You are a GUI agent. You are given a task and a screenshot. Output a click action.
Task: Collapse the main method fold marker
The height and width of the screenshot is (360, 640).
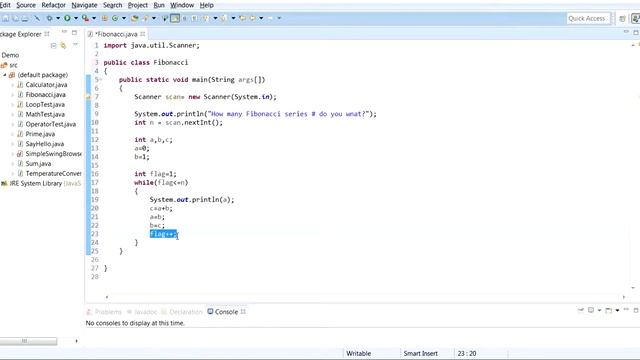point(100,79)
